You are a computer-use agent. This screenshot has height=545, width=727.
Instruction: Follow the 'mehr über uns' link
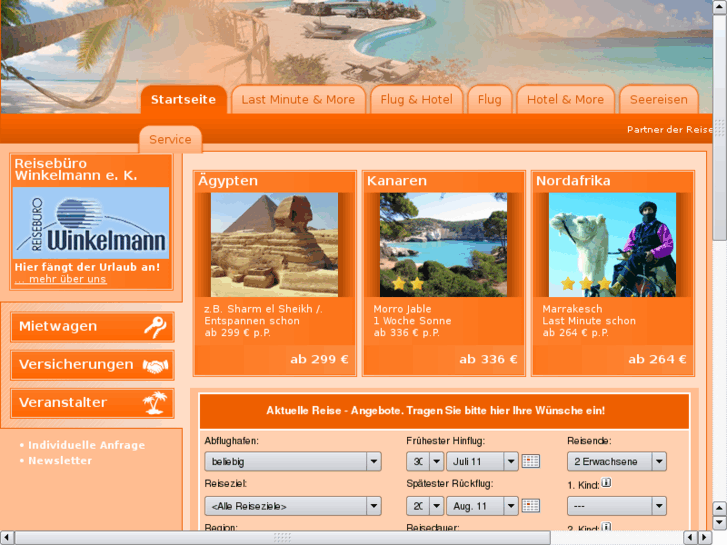tap(61, 279)
